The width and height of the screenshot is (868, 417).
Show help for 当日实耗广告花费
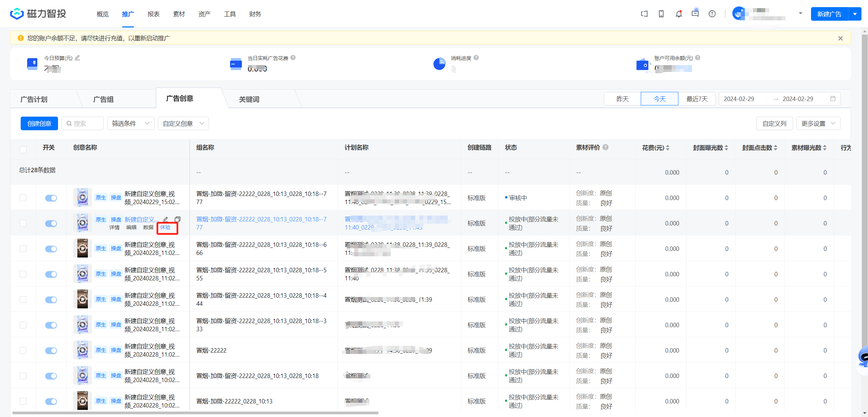tap(293, 58)
